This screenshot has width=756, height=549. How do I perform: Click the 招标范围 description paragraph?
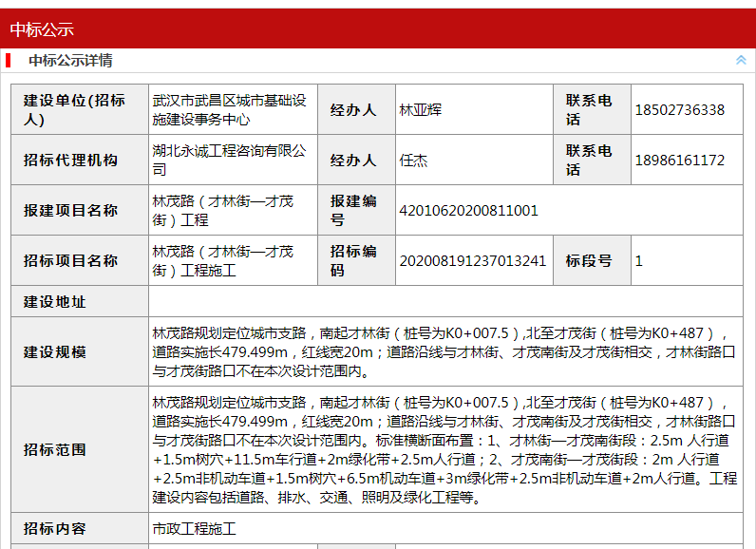pos(444,449)
